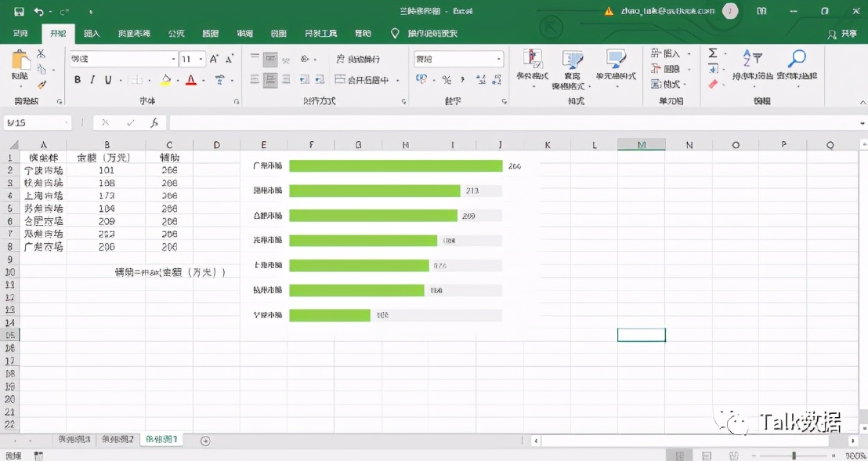Click the Share button
Image resolution: width=868 pixels, height=461 pixels.
tap(843, 34)
